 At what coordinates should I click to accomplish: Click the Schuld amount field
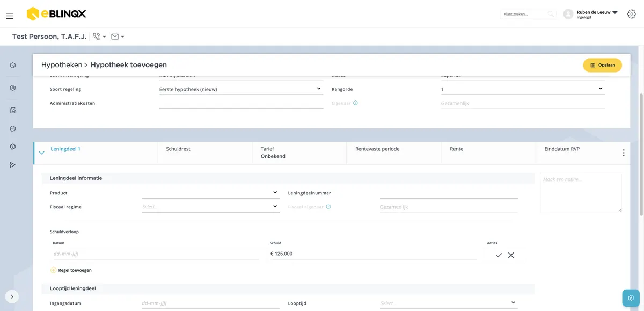[373, 254]
